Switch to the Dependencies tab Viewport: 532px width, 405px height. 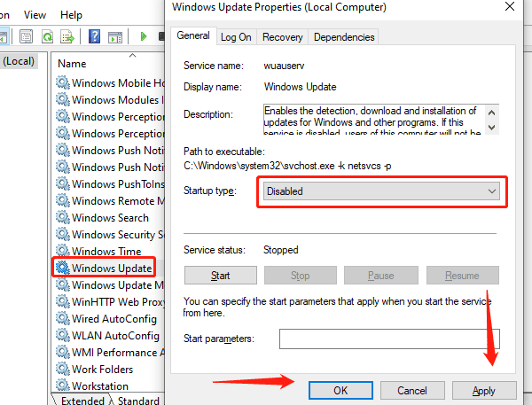pos(344,37)
